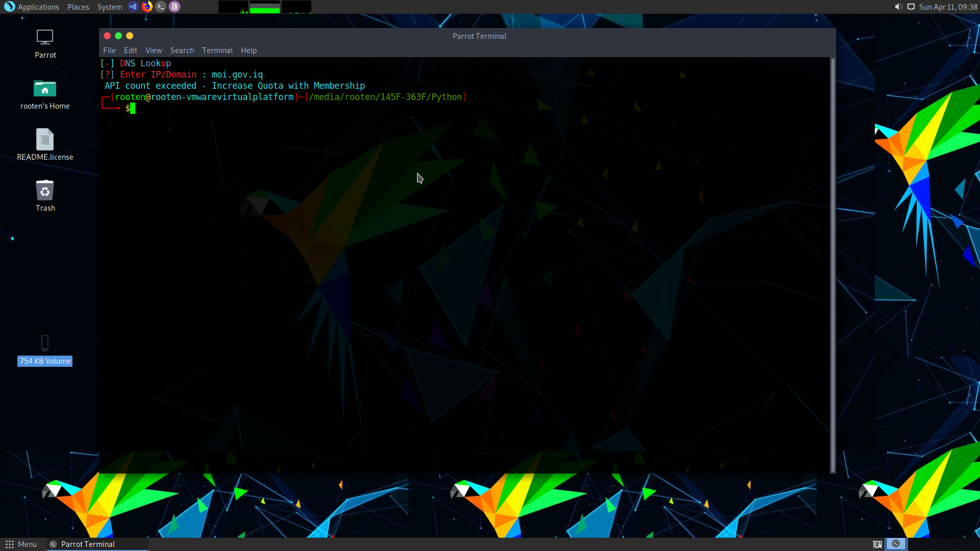The image size is (980, 551).
Task: Launch Visual Studio Code from top panel
Action: coord(133,7)
